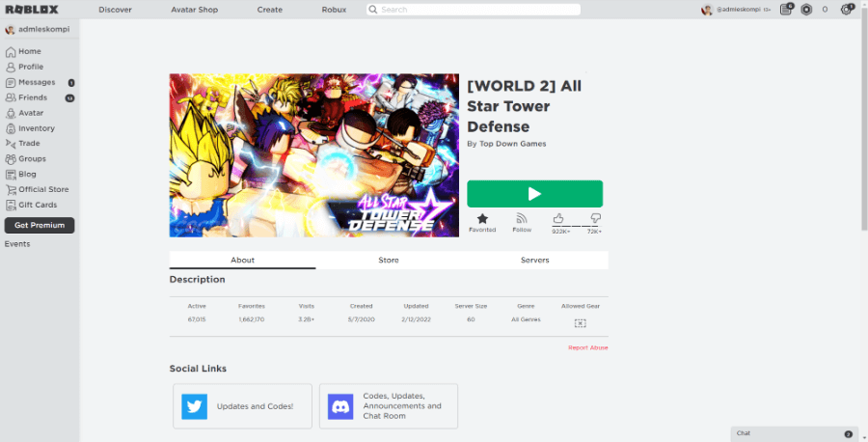Start the game with green Play button
Image resolution: width=868 pixels, height=442 pixels.
coord(534,194)
